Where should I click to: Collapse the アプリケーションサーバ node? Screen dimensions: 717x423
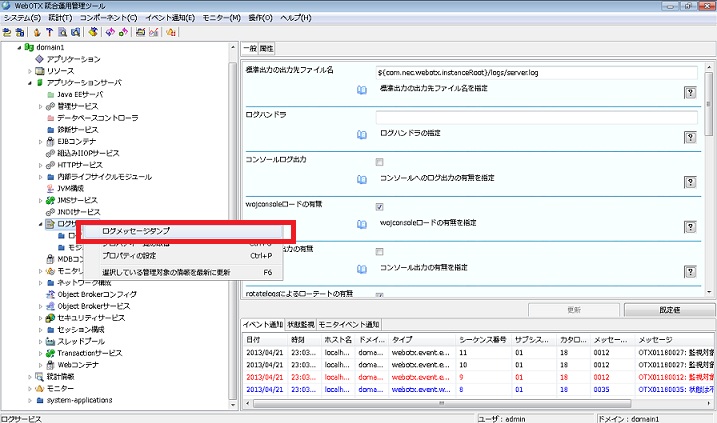point(30,83)
